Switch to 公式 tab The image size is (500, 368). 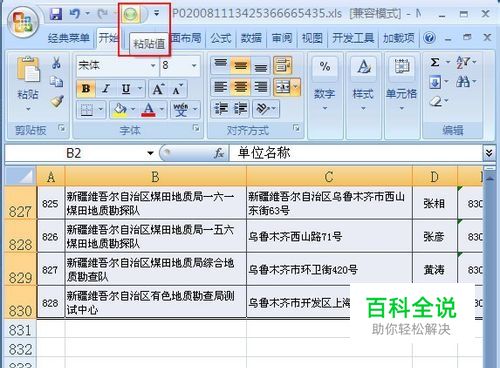[x=221, y=38]
